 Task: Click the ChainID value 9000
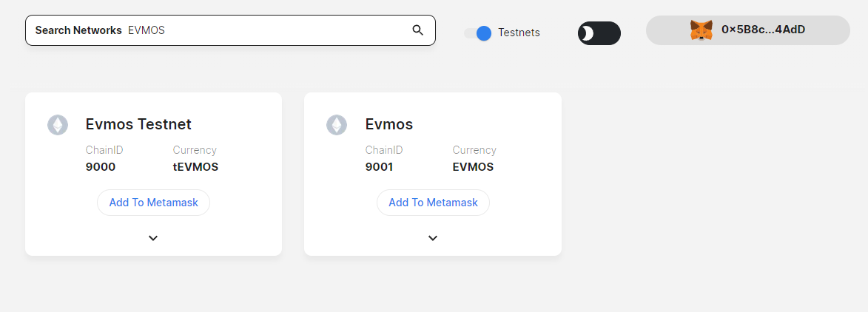tap(101, 167)
